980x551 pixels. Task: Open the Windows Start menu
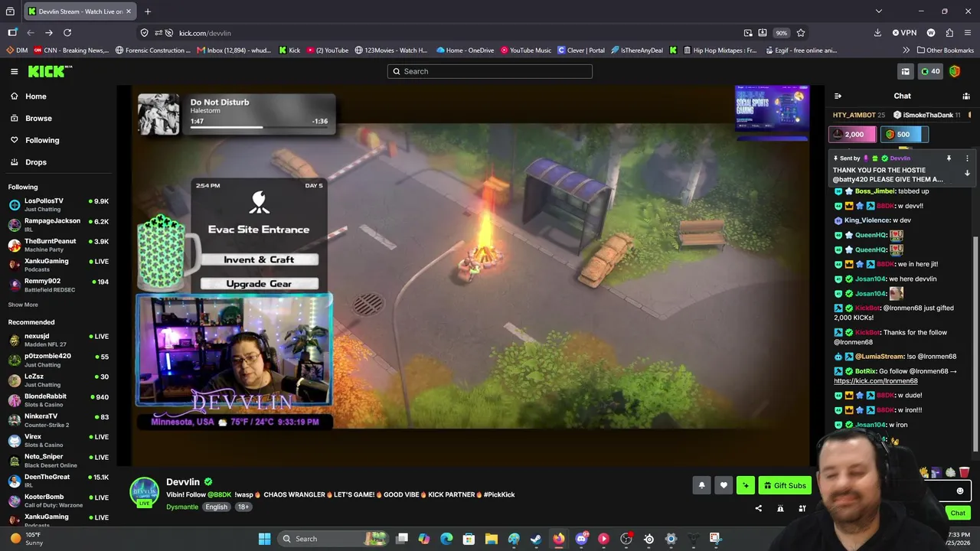[x=264, y=539]
